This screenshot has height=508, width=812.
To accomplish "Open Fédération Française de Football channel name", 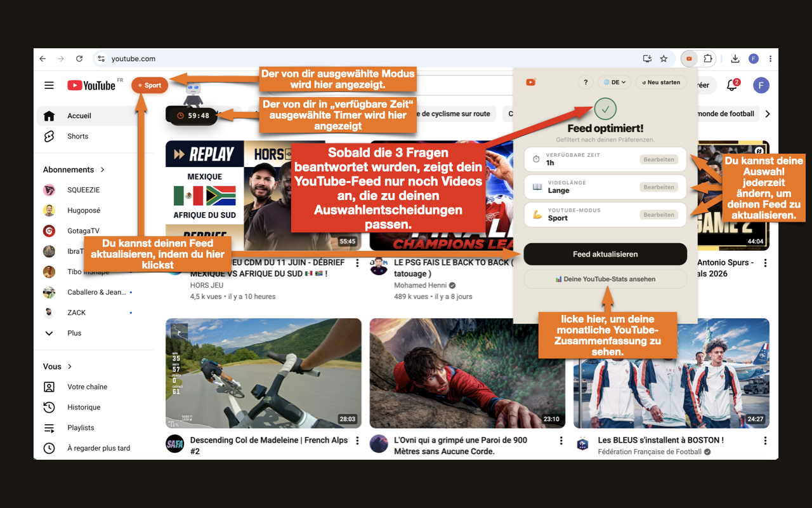I will coord(650,451).
